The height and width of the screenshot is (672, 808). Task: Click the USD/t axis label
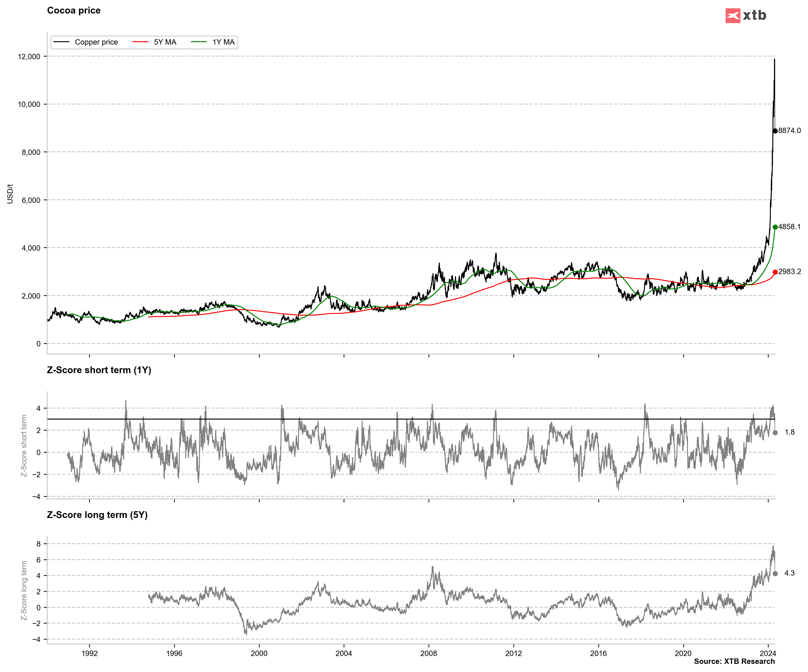pos(10,194)
